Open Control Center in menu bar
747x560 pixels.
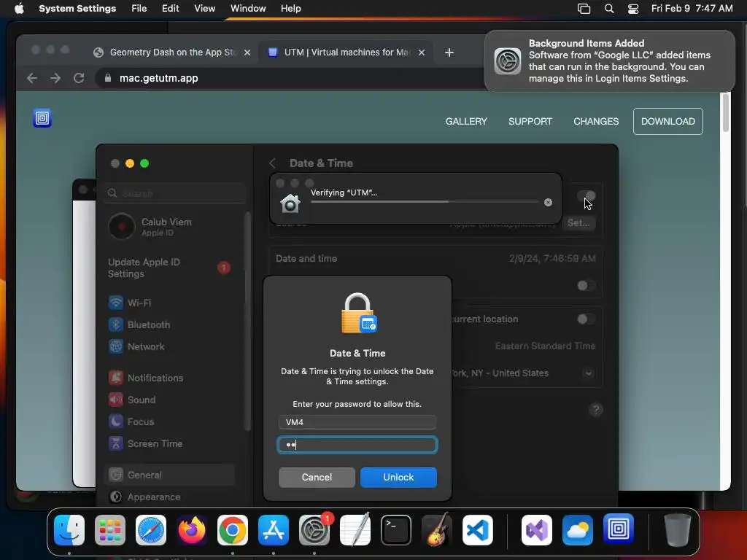(x=633, y=9)
